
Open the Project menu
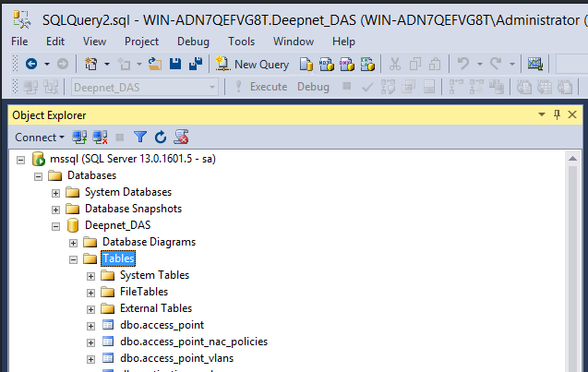[141, 42]
